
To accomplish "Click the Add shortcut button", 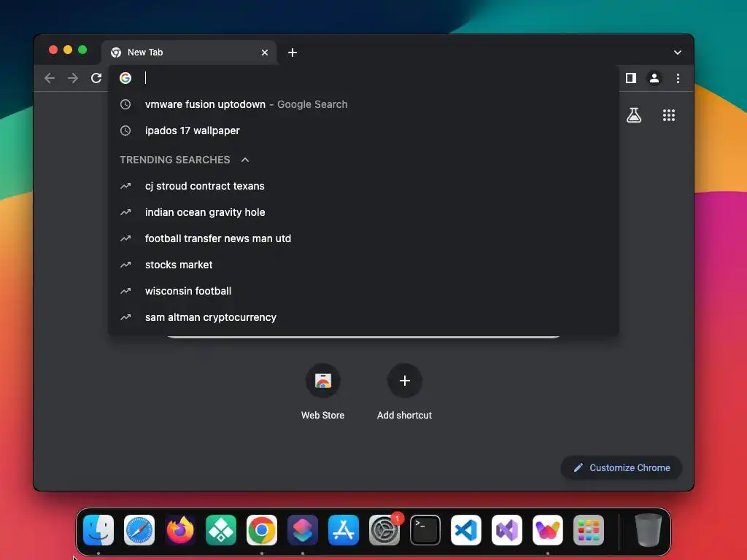I will click(404, 392).
